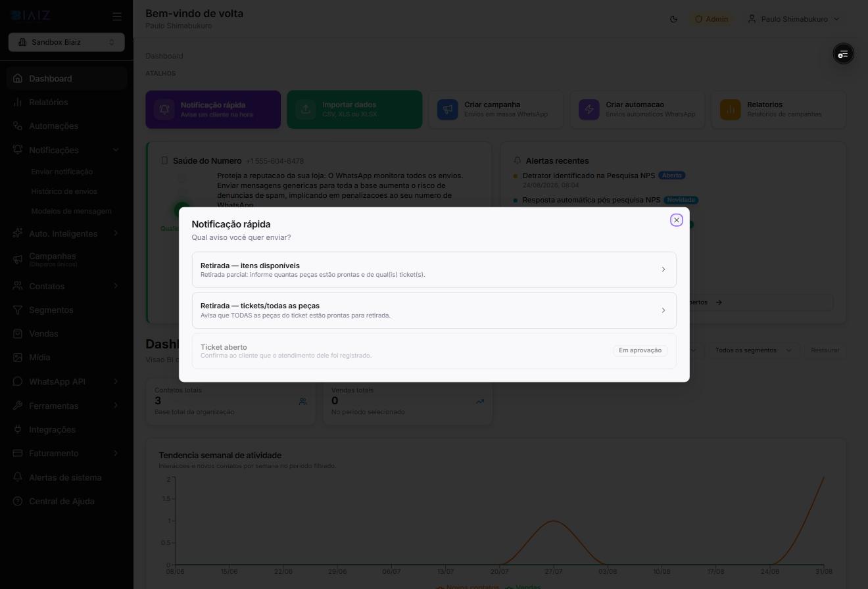Click the Admin badge
868x589 pixels.
711,19
